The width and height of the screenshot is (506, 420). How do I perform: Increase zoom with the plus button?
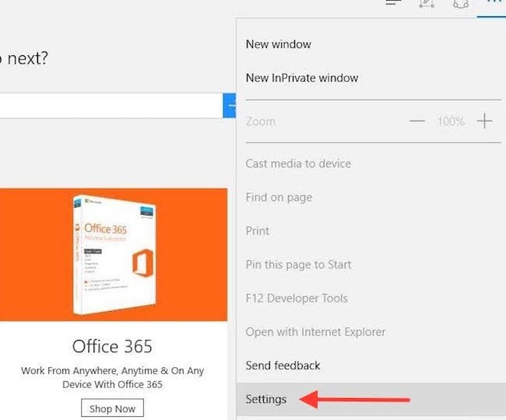(484, 121)
